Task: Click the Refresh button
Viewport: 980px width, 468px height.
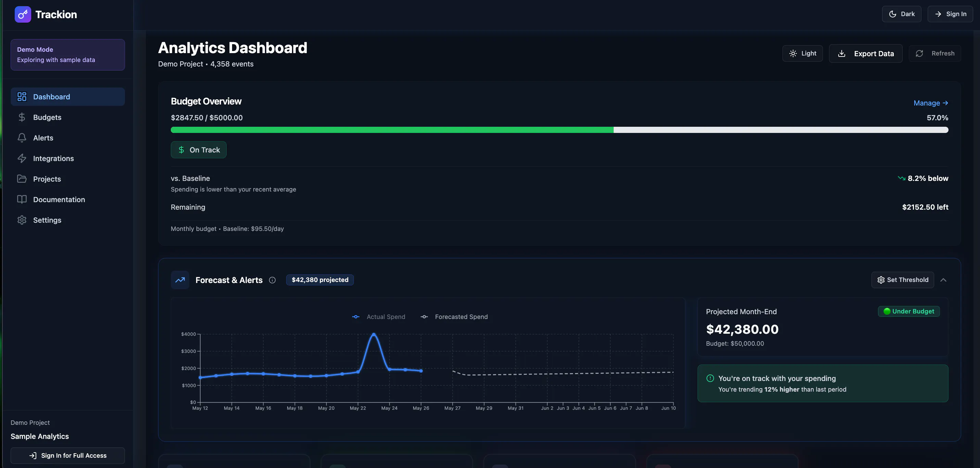Action: point(935,54)
